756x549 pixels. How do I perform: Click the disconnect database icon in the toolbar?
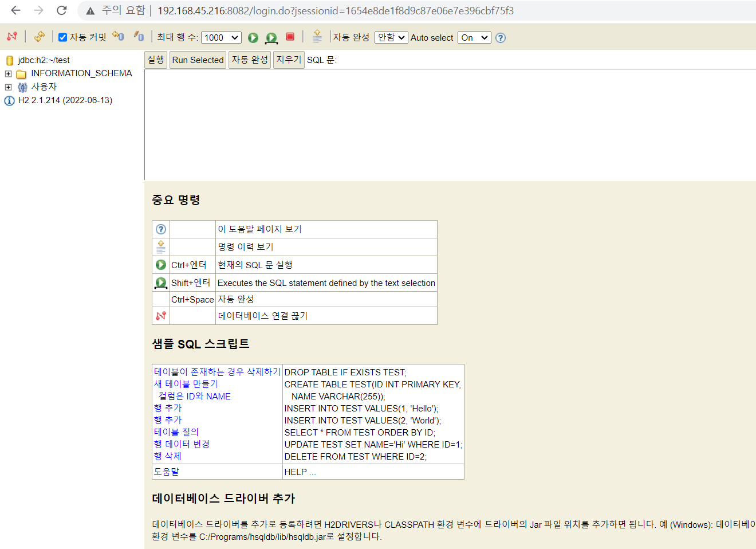[x=12, y=37]
